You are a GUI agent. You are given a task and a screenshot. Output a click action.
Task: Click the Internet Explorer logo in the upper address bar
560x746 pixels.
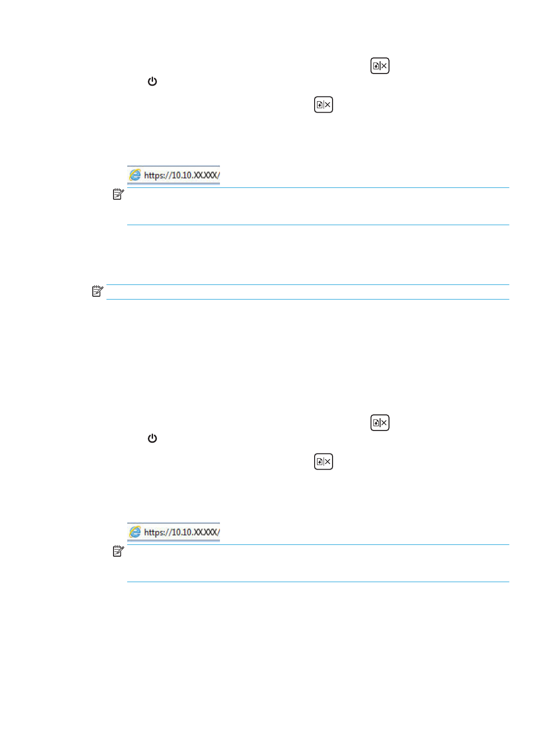coord(135,175)
